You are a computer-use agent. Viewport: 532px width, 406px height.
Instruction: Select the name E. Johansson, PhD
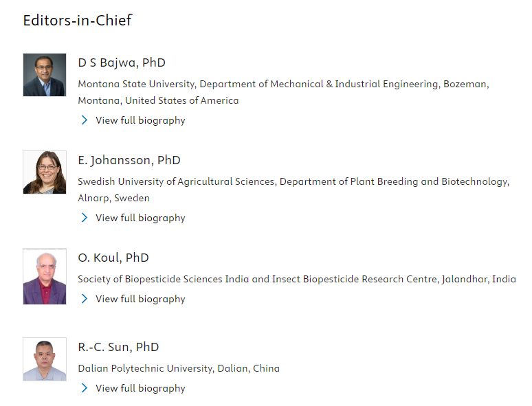pyautogui.click(x=129, y=160)
